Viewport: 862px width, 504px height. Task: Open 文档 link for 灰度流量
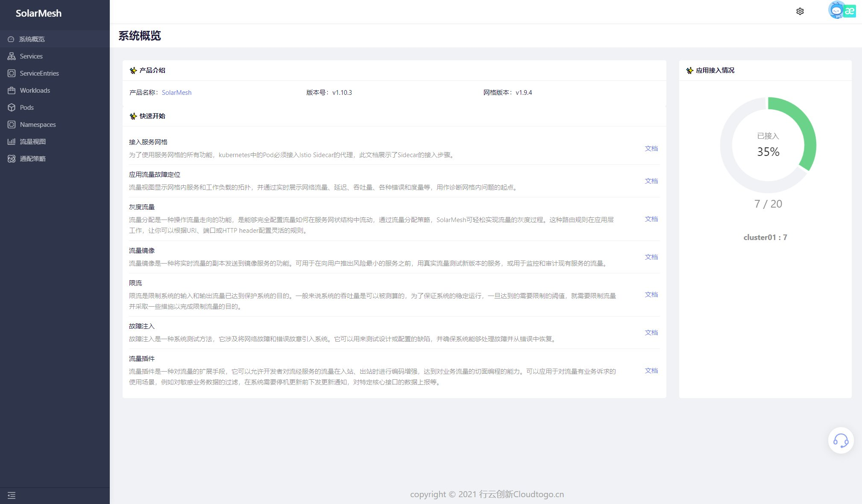pyautogui.click(x=651, y=219)
